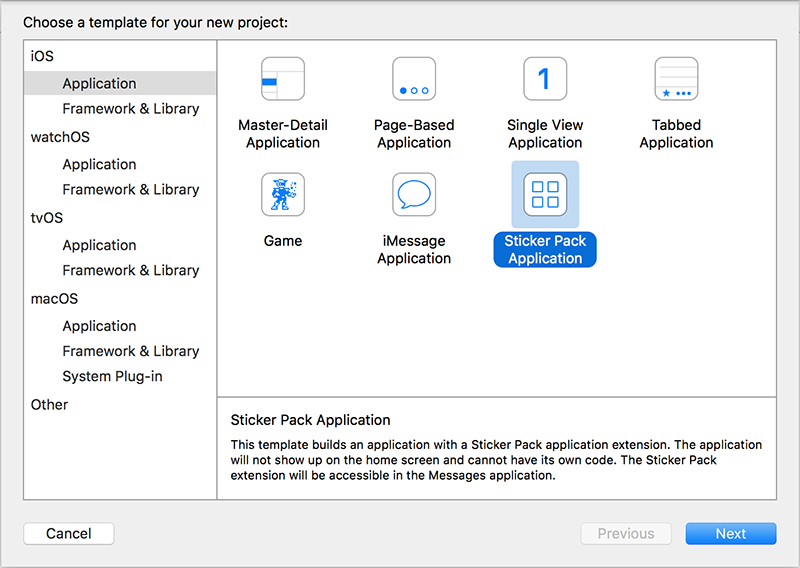Click the iMessage Application label
The width and height of the screenshot is (800, 568).
[414, 250]
